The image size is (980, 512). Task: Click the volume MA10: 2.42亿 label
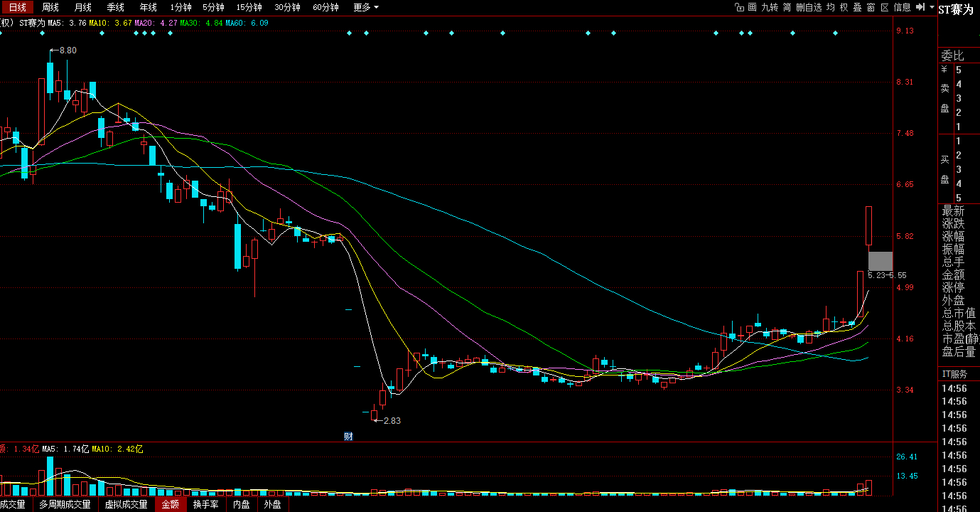coord(118,449)
